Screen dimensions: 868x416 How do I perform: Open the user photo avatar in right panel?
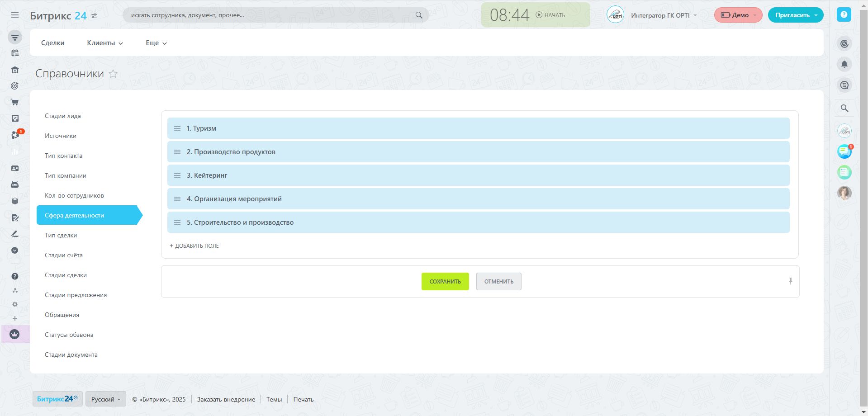point(844,193)
